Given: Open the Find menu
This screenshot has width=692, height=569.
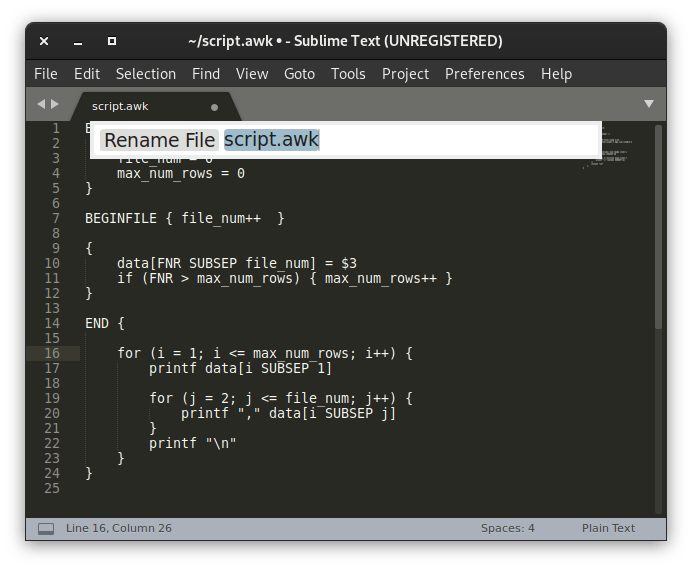Looking at the screenshot, I should (x=206, y=74).
